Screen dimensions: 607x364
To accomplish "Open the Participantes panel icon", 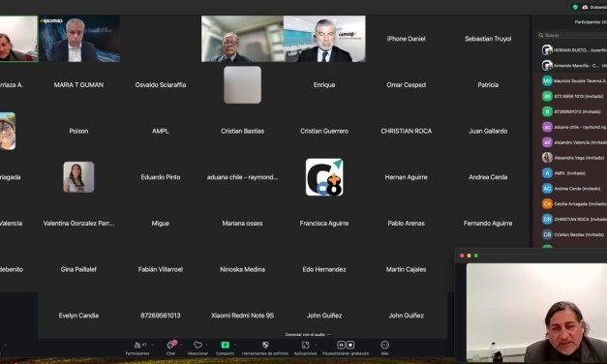I will [x=137, y=345].
